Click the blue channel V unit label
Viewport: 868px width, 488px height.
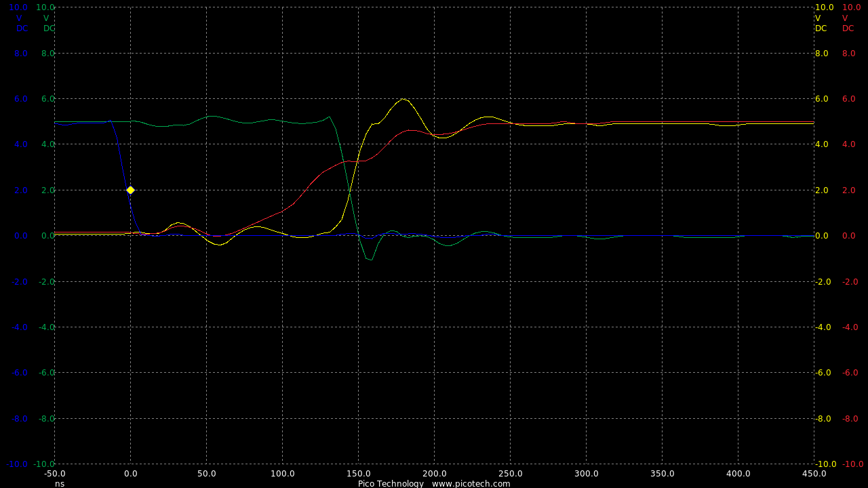click(19, 18)
